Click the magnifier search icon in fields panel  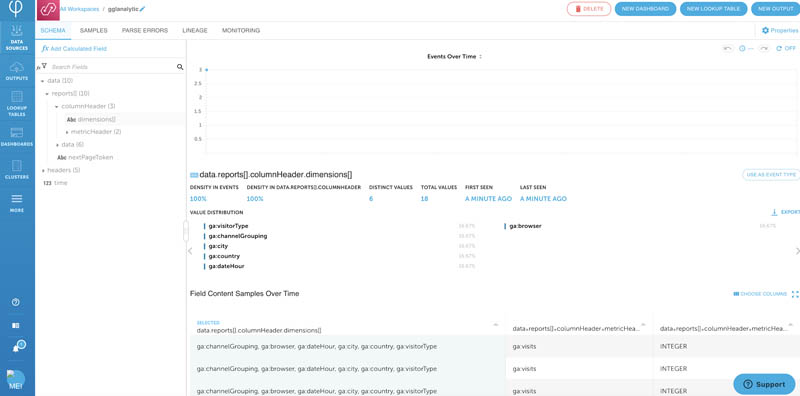tap(180, 67)
